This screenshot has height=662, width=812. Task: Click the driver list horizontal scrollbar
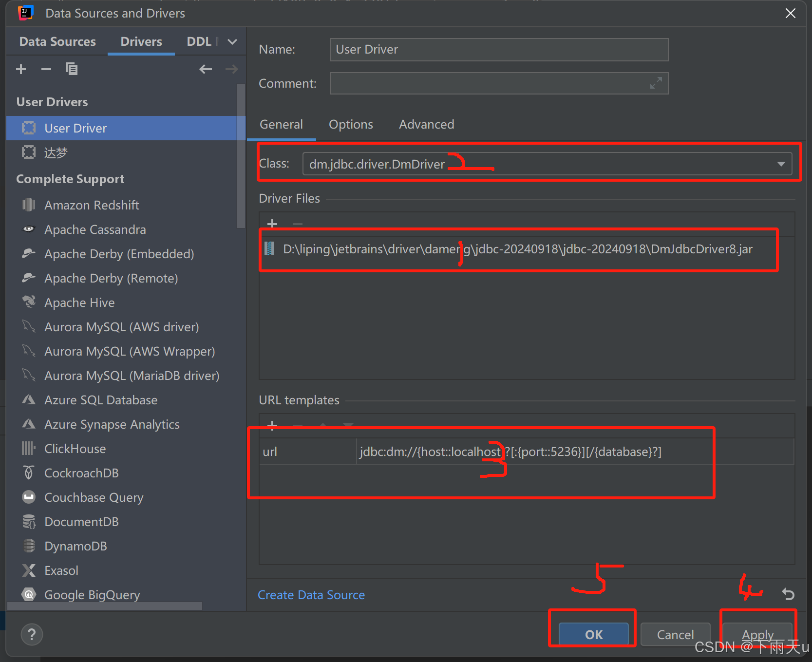(105, 606)
